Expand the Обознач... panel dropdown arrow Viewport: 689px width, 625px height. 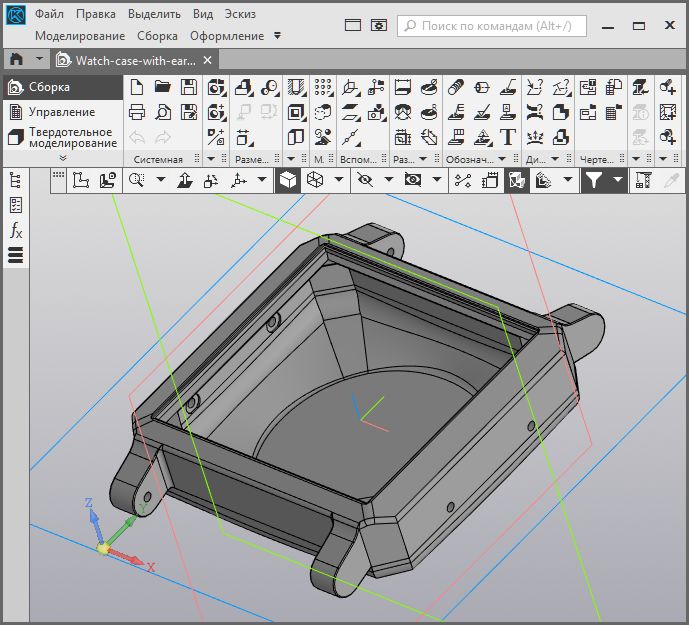point(502,159)
